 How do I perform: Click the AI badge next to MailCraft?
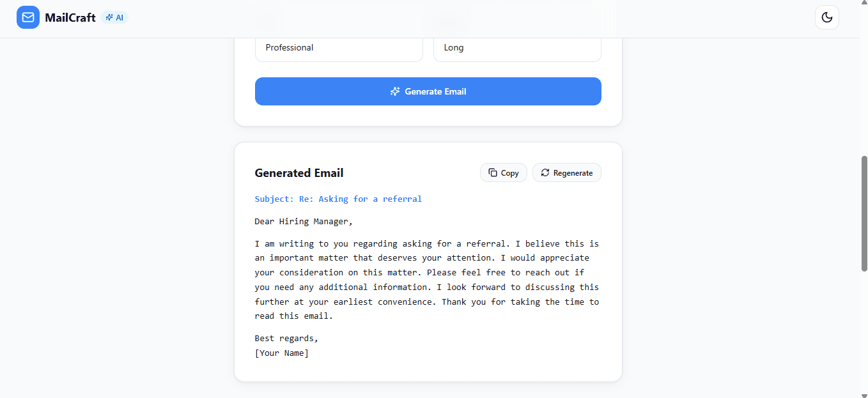(x=115, y=17)
